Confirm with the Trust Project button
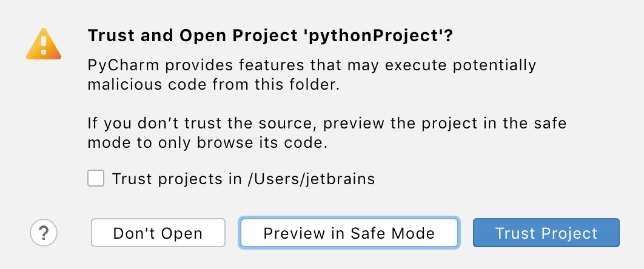Screen dimensions: 644x269 546,233
